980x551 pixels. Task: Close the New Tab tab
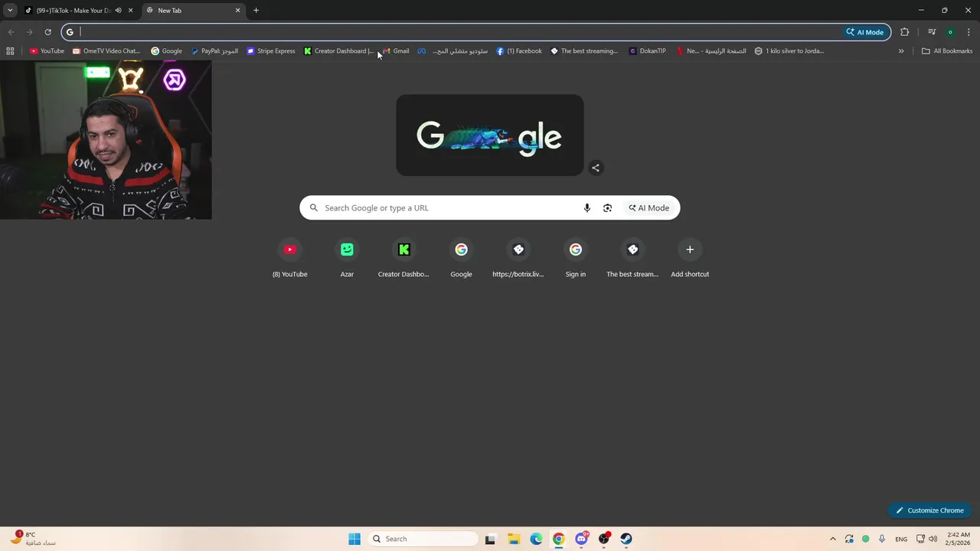click(x=237, y=11)
